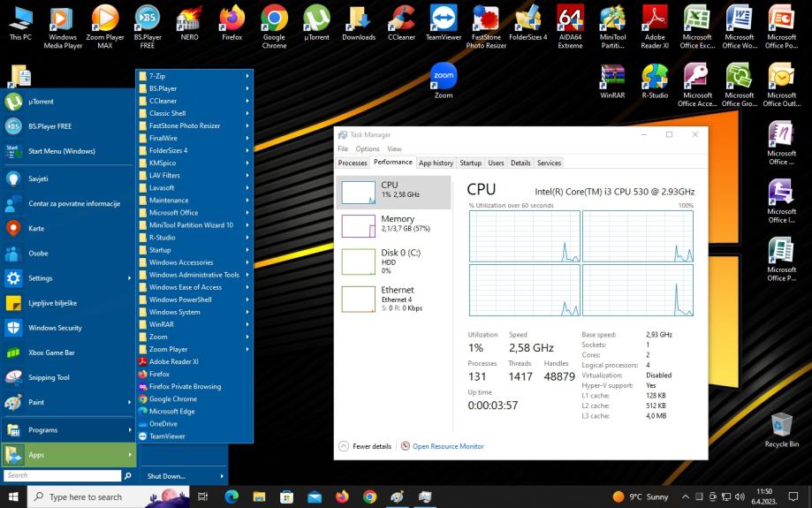Open Xbox Game Bar in the start menu

[68, 353]
